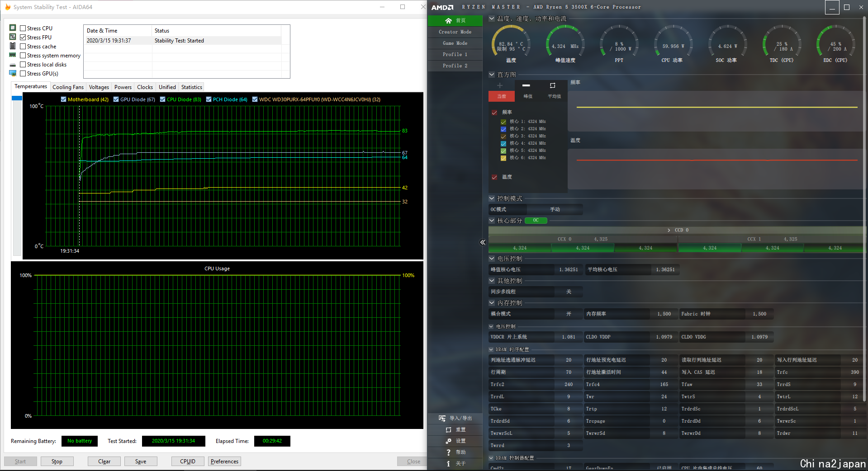Collapse the core section (核心部分) chevron

pos(492,221)
